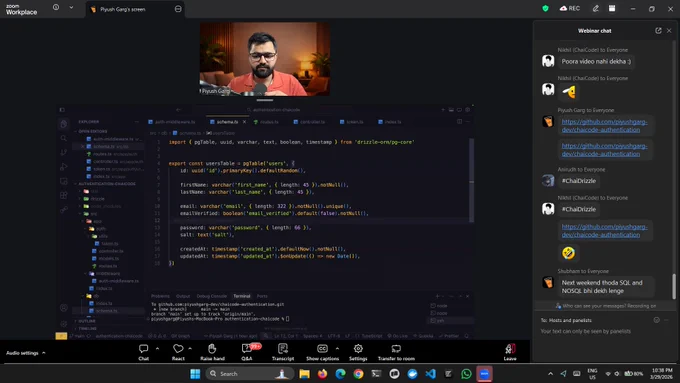Click the chat panel vertical scrollbar
The height and width of the screenshot is (383, 680).
(x=674, y=286)
